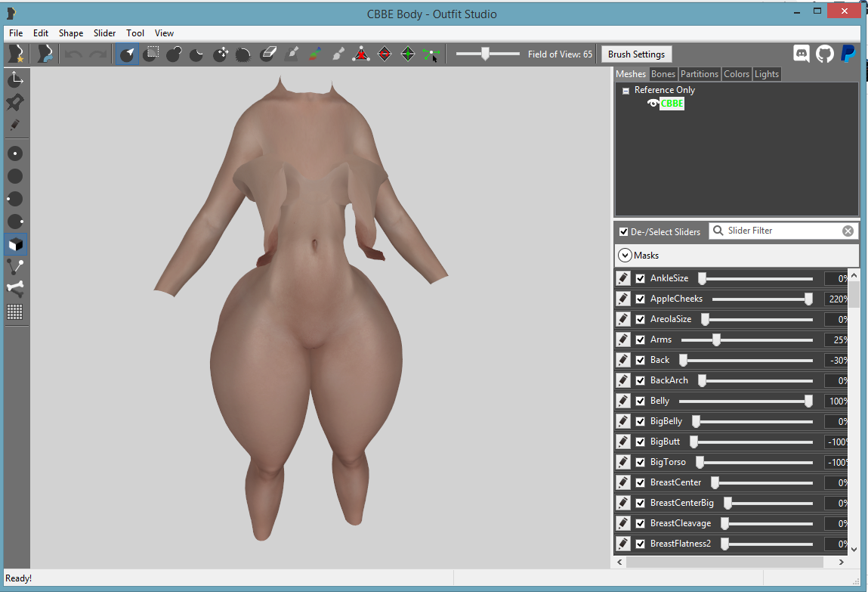Image resolution: width=868 pixels, height=592 pixels.
Task: Open the Shape menu
Action: pyautogui.click(x=71, y=33)
